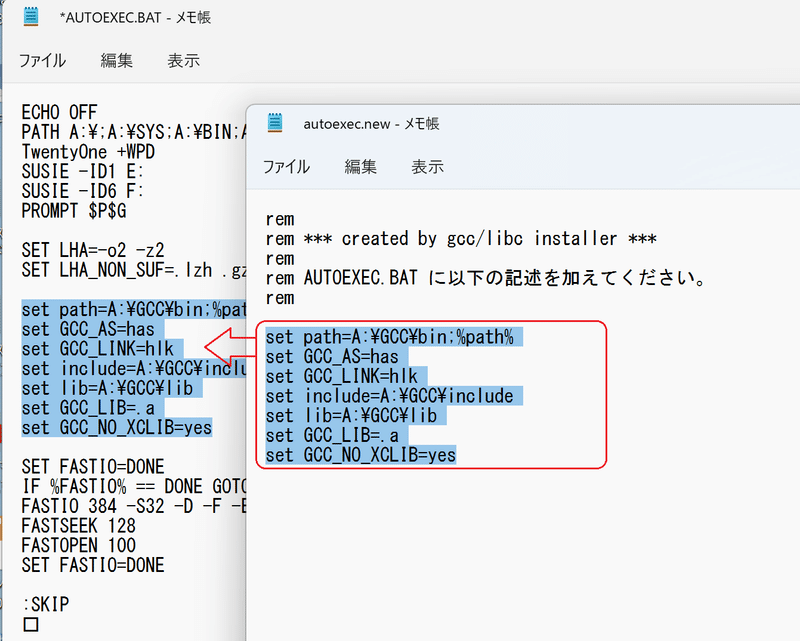Click the *AUTOEXEC.BAT title bar text
The height and width of the screenshot is (641, 800).
135,18
